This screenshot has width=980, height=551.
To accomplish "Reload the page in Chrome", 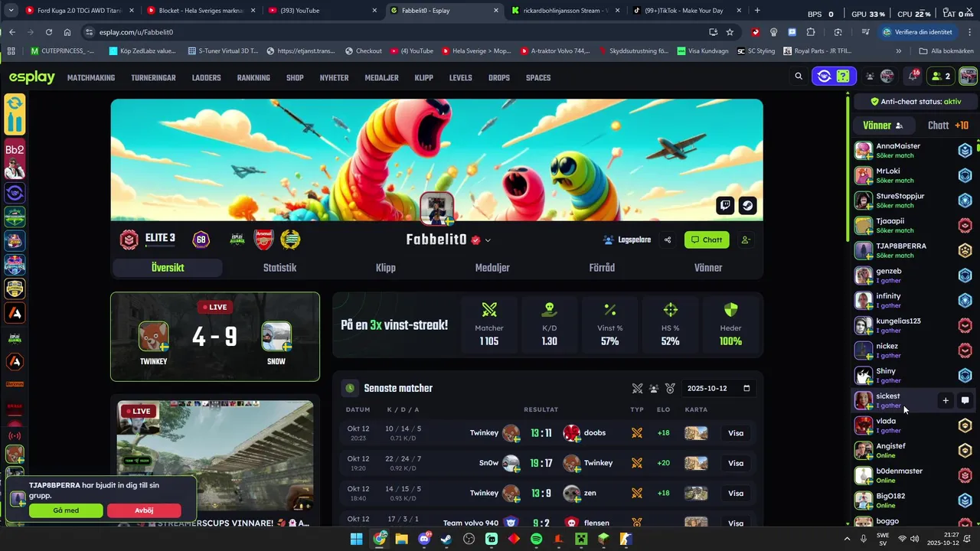I will tap(49, 32).
